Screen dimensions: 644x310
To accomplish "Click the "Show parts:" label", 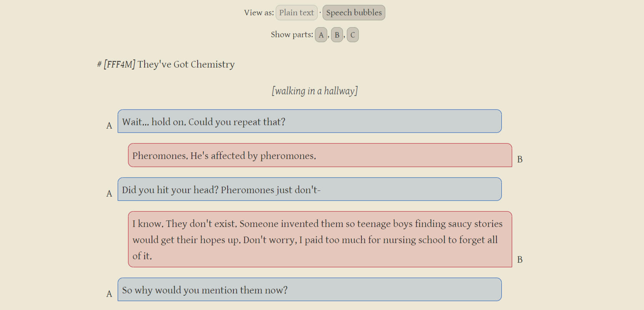I will (292, 35).
